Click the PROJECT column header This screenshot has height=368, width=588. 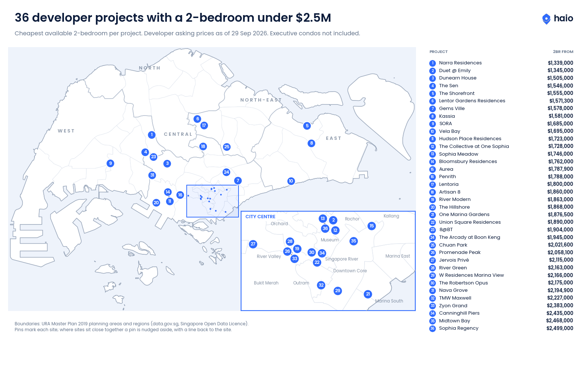[438, 52]
